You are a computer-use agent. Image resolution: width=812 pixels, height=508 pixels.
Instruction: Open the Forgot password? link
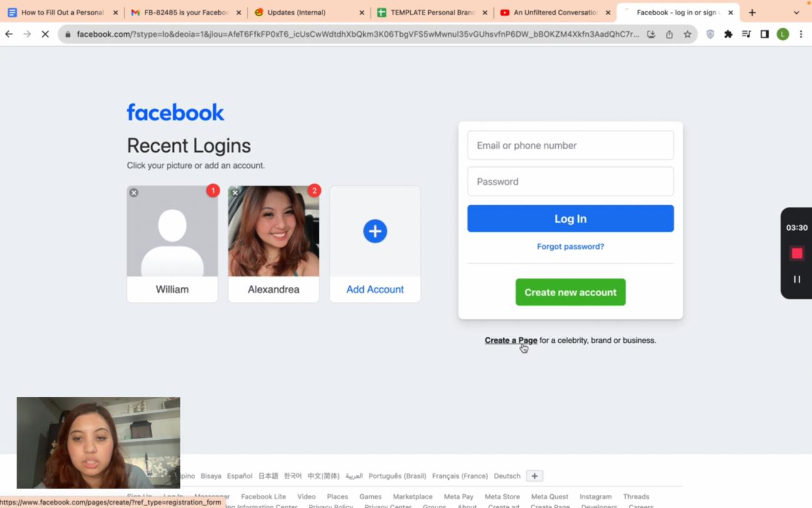(x=570, y=247)
